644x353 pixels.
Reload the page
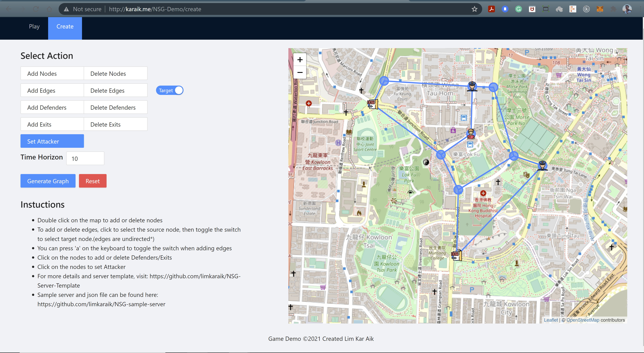click(x=36, y=9)
